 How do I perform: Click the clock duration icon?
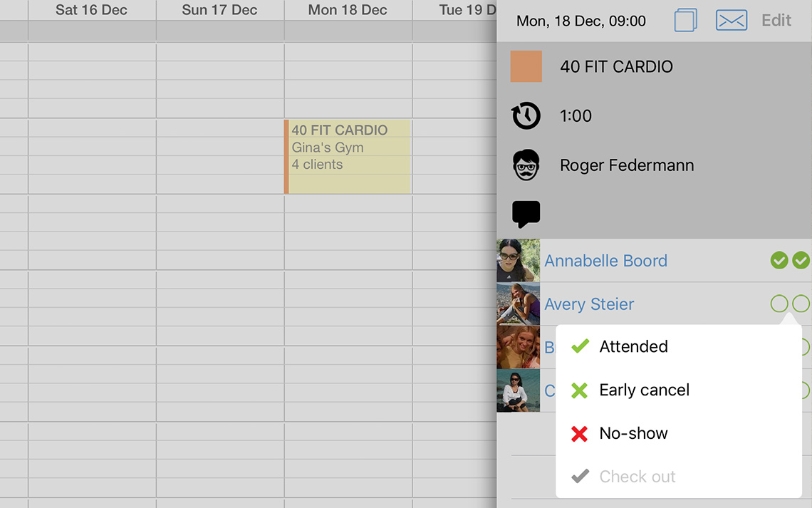click(526, 116)
